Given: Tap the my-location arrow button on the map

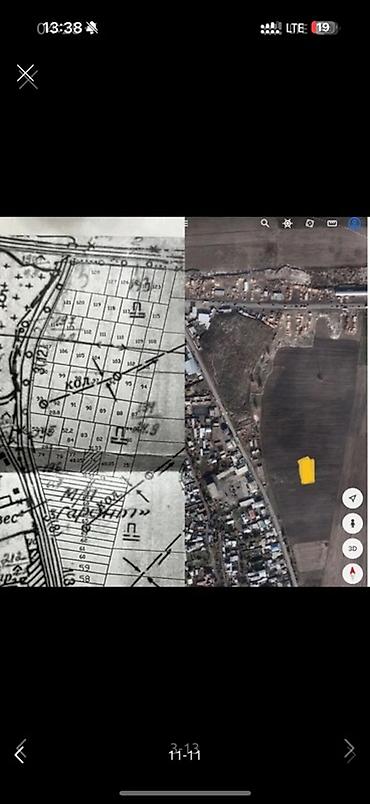Looking at the screenshot, I should click(x=353, y=498).
